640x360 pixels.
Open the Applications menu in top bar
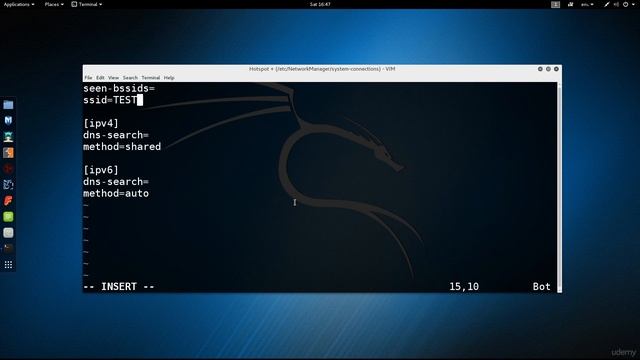[x=19, y=4]
